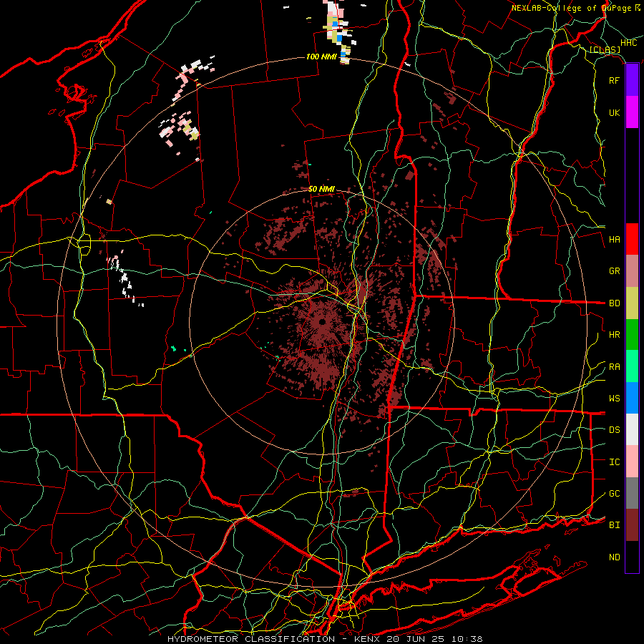Pick the dark green HR legend swatch
This screenshot has height=644, width=644.
point(632,335)
